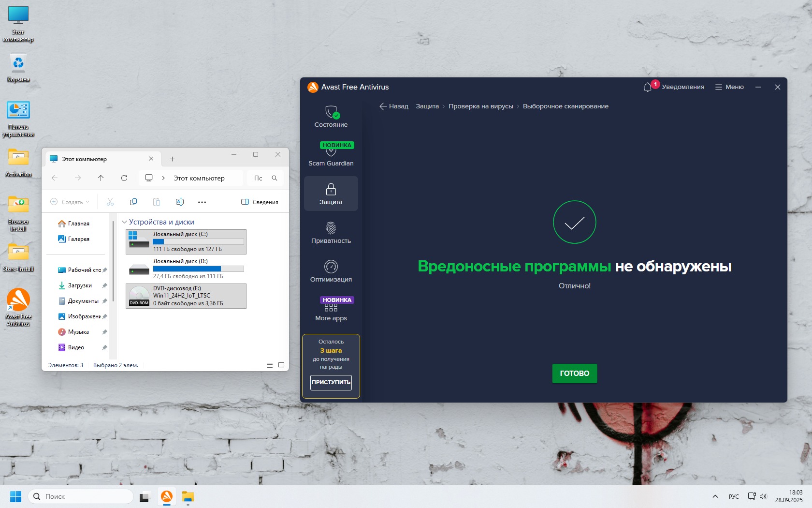
Task: Toggle the Сведения details pane
Action: [x=260, y=202]
